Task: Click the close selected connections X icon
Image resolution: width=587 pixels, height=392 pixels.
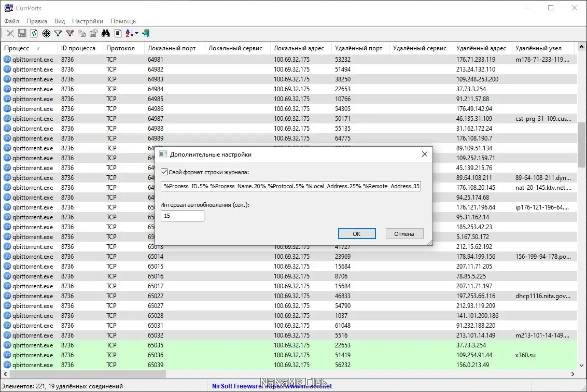Action: tap(10, 33)
